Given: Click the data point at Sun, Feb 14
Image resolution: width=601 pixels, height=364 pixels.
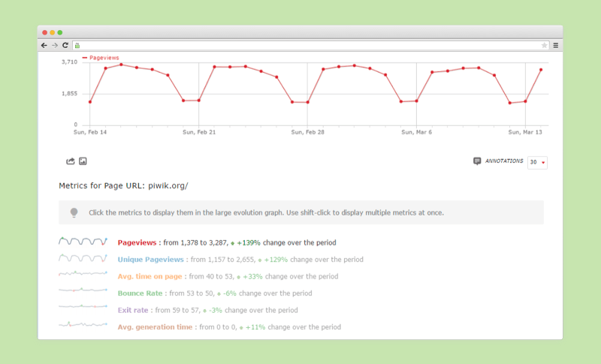Looking at the screenshot, I should pos(90,102).
